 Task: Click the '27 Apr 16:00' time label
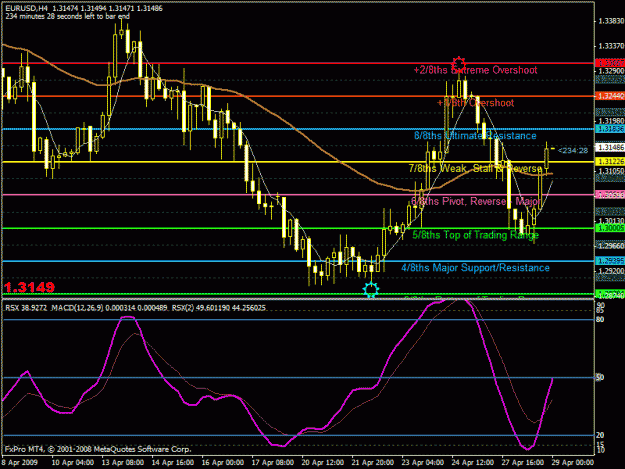[x=523, y=463]
